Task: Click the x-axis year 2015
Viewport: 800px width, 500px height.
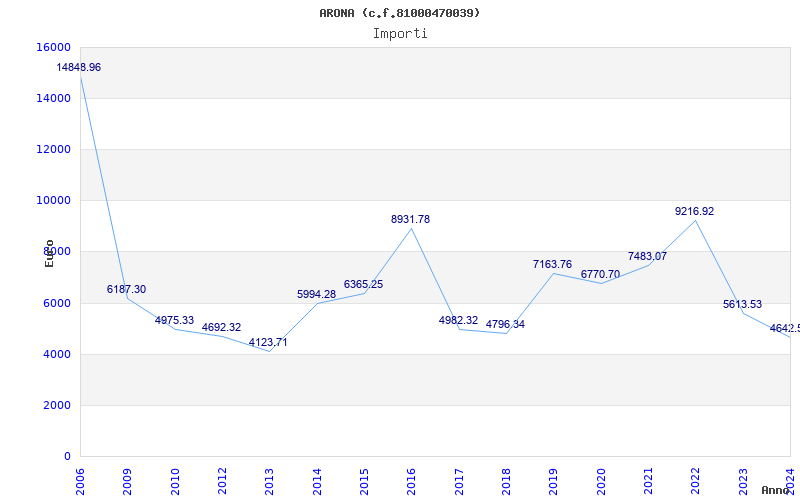Action: 364,482
